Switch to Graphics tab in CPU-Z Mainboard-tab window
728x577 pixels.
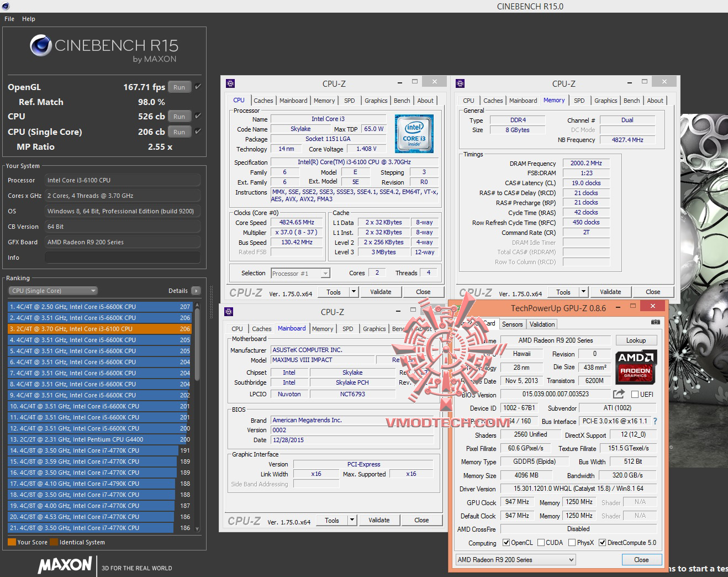[374, 329]
